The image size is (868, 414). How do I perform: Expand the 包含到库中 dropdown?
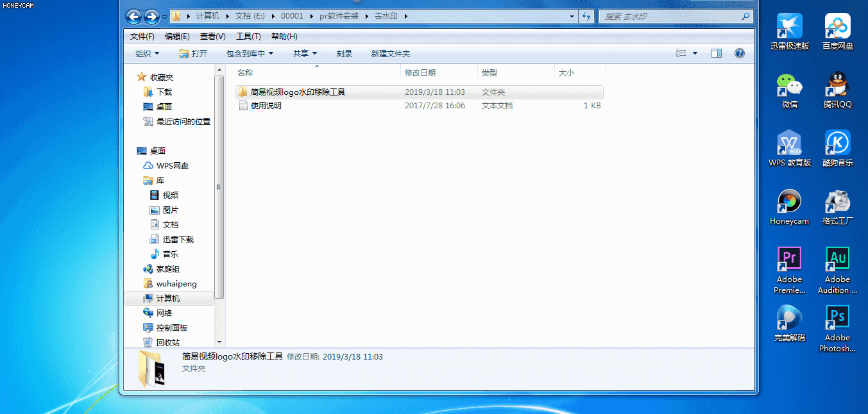[x=250, y=54]
